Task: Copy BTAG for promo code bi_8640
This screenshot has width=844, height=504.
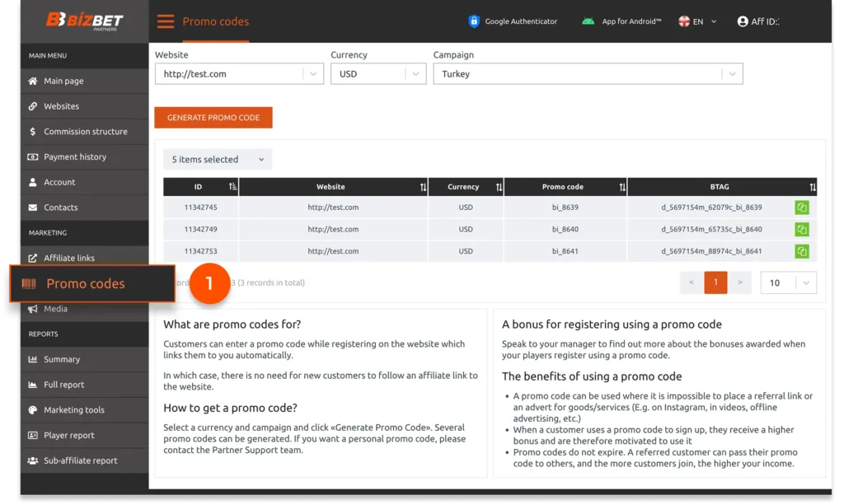Action: [x=801, y=229]
